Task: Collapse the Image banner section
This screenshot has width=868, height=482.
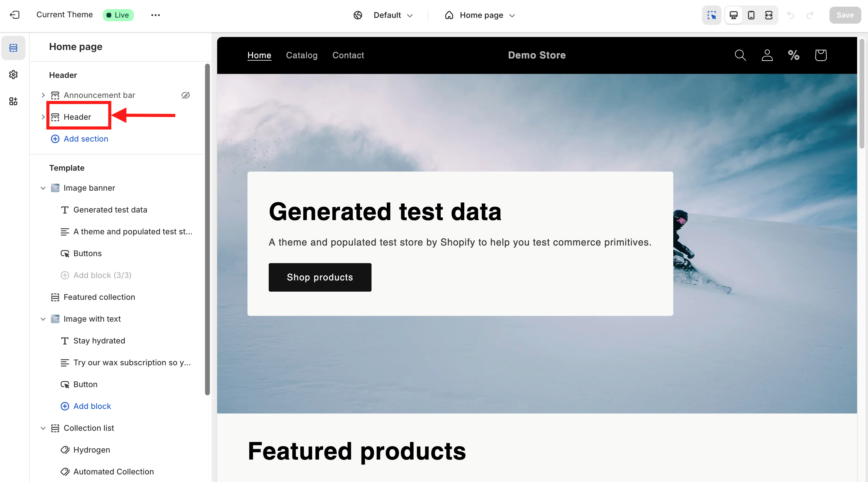Action: click(43, 188)
